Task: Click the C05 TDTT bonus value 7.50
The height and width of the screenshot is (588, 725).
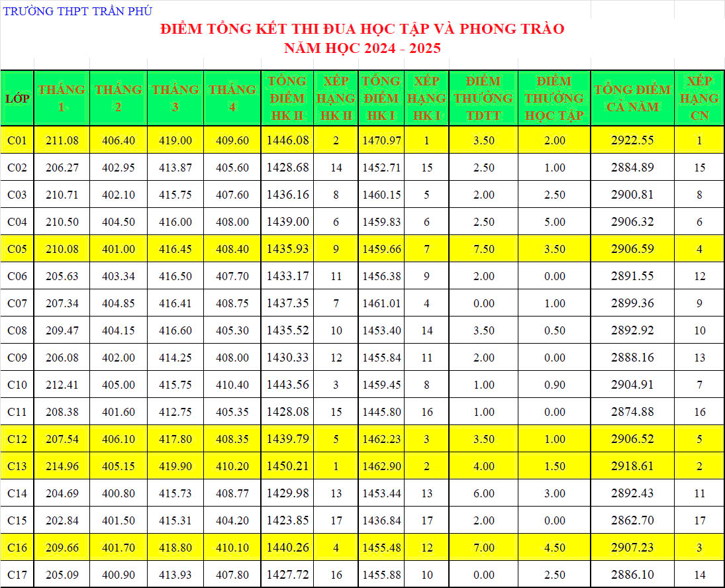Action: 483,249
